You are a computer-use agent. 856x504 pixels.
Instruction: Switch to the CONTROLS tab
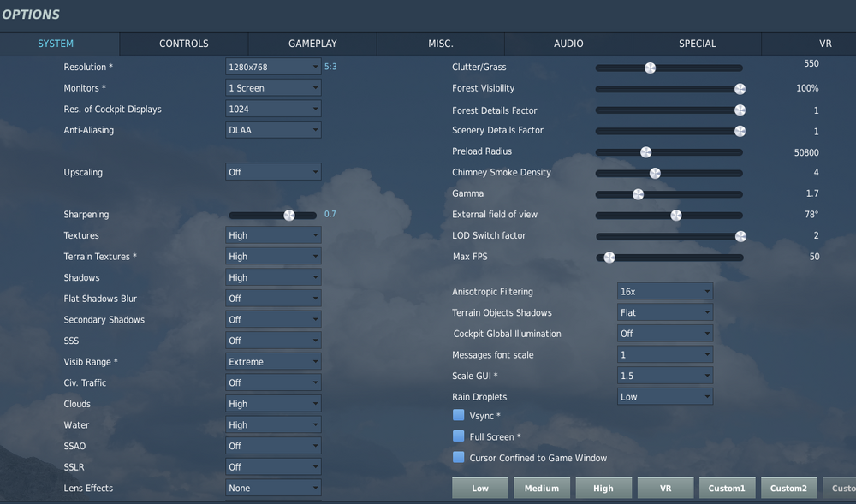click(184, 44)
